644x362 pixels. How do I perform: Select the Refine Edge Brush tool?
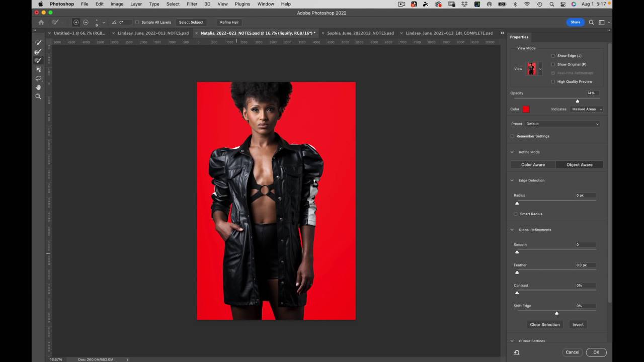pyautogui.click(x=38, y=51)
